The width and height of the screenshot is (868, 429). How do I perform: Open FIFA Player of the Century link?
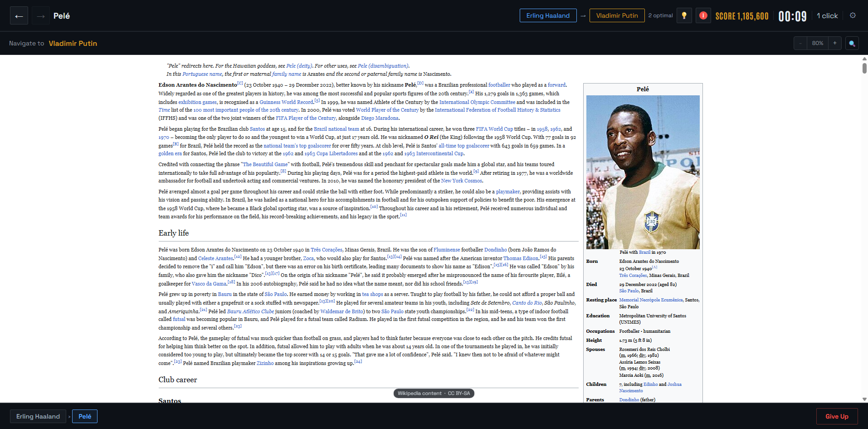click(x=306, y=118)
